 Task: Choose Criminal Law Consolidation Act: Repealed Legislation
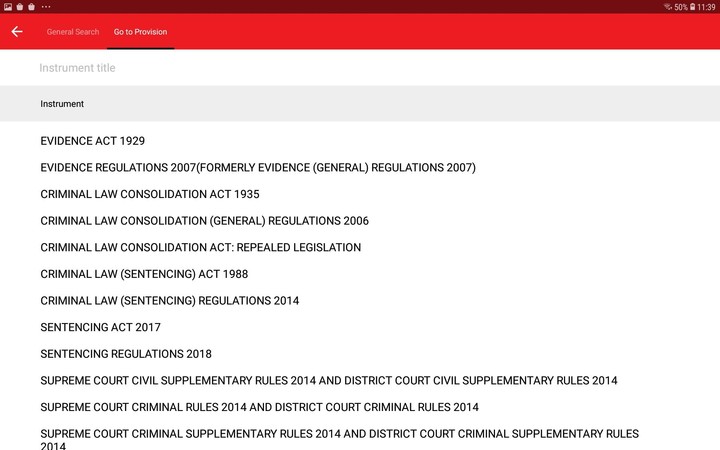pos(200,247)
